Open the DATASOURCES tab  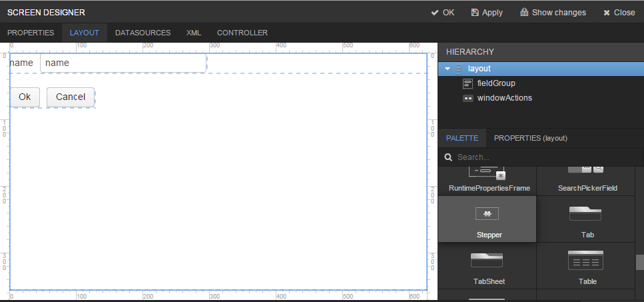143,33
